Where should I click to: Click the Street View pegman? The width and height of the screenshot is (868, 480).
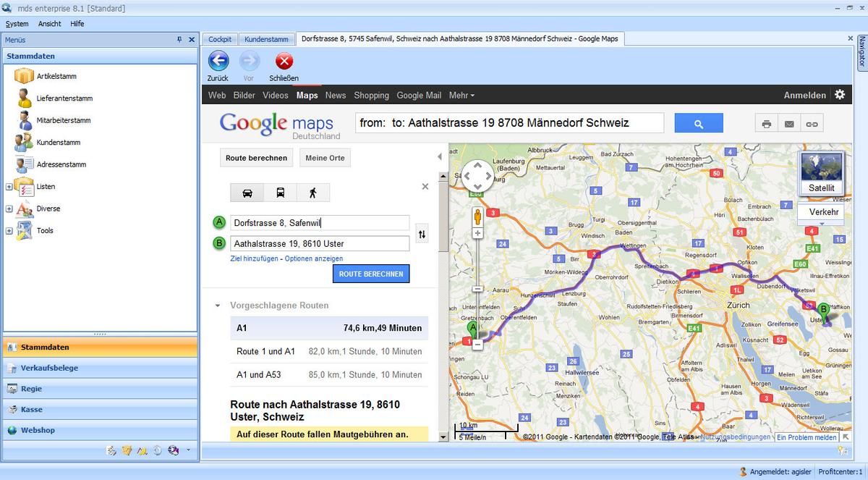click(477, 216)
